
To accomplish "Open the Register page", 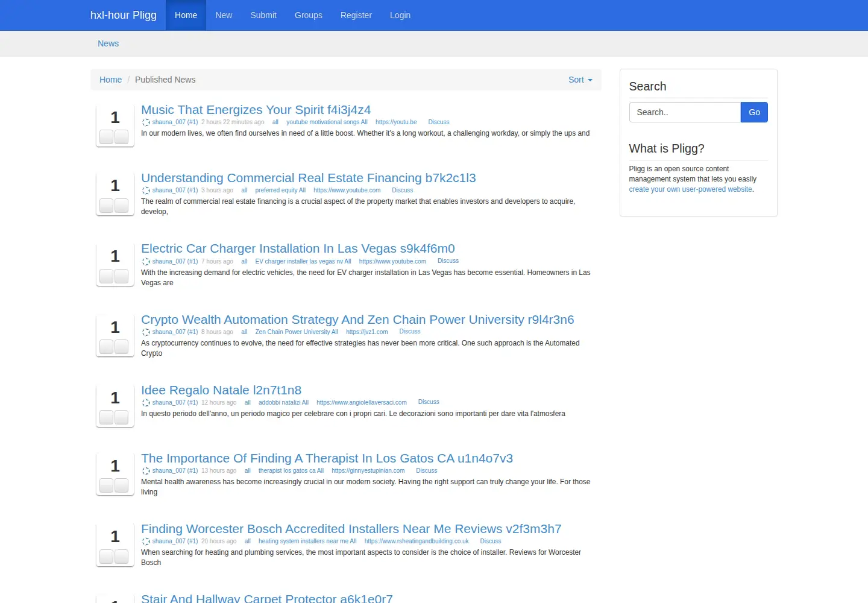I will tap(356, 15).
